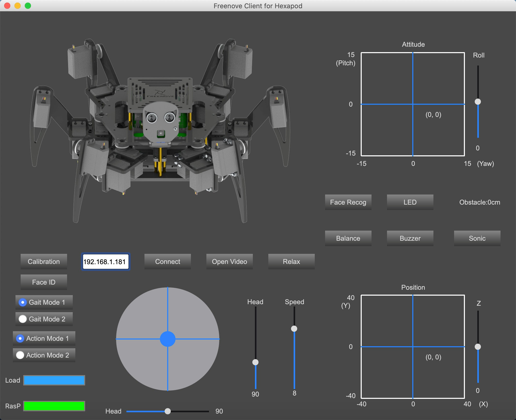Close the Freenove Client window

[x=7, y=6]
